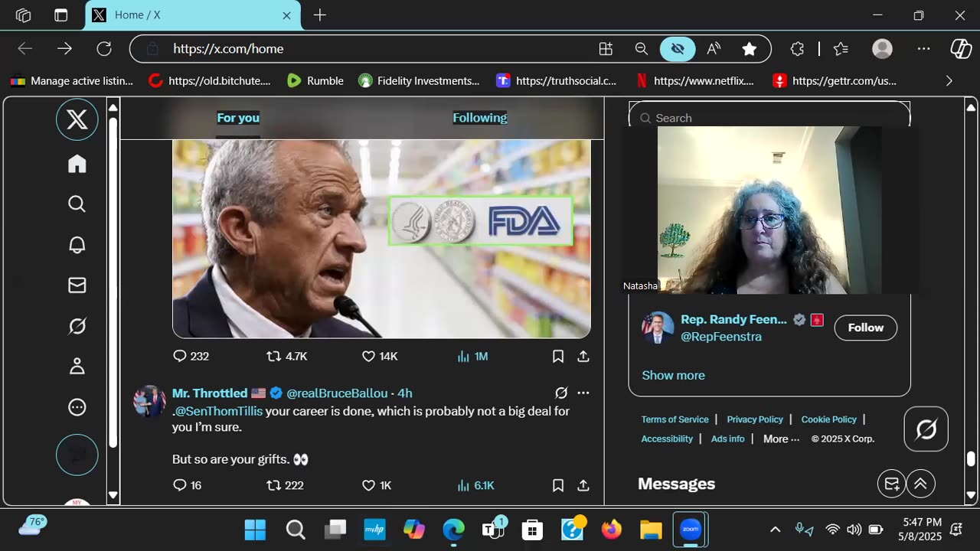
Task: Click the X Search input field
Action: (769, 118)
